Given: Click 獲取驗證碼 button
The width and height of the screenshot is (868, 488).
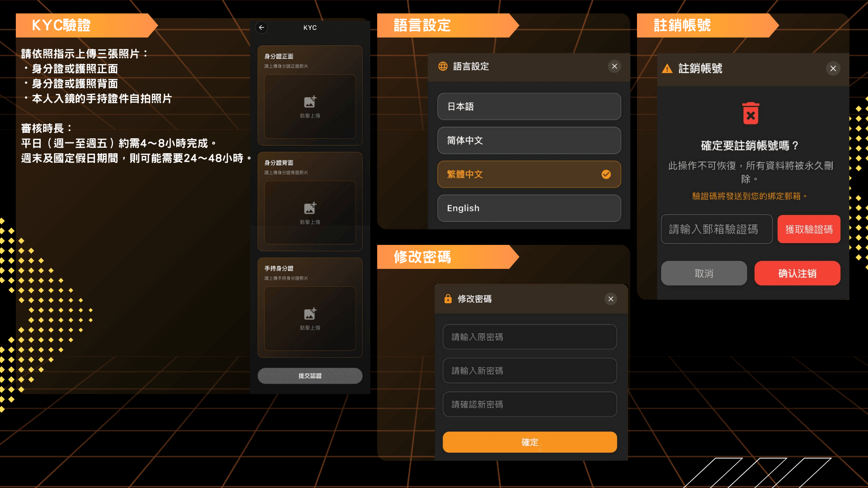Looking at the screenshot, I should [809, 229].
